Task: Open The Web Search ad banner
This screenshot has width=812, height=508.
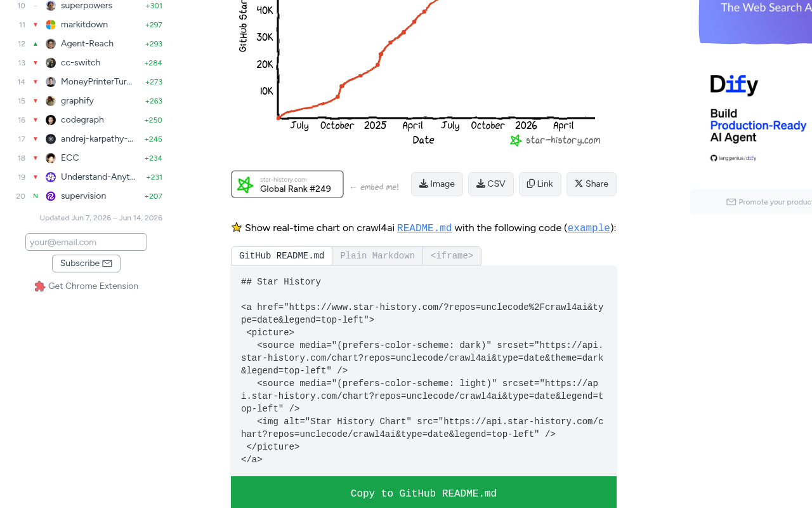Action: [756, 22]
